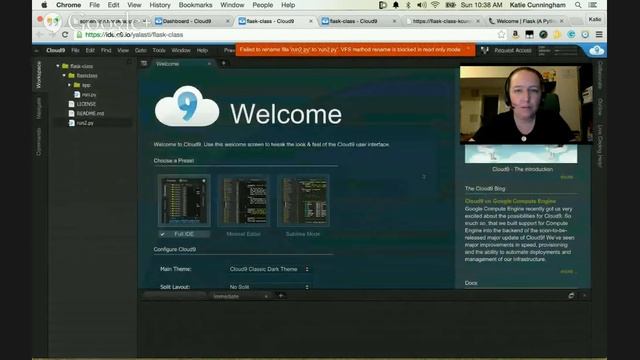Image resolution: width=640 pixels, height=360 pixels.
Task: Open the Cloud9 Tools menu
Action: (x=159, y=50)
